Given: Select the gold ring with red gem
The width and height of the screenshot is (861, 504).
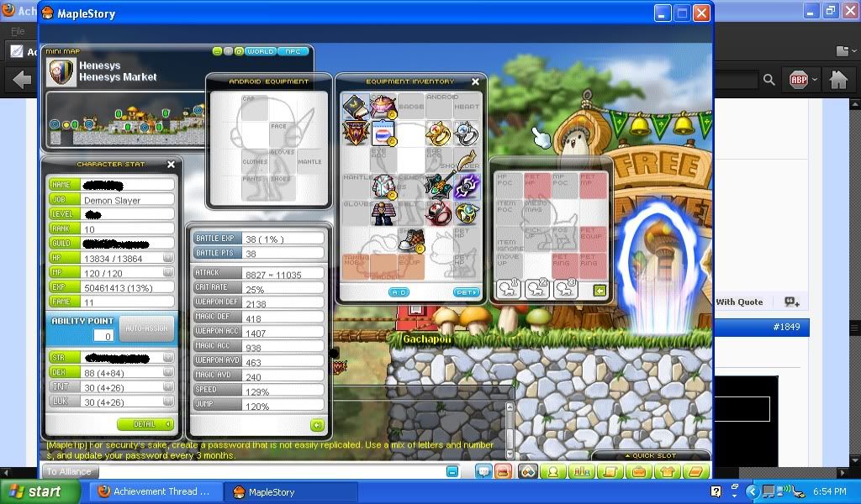Looking at the screenshot, I should [439, 134].
